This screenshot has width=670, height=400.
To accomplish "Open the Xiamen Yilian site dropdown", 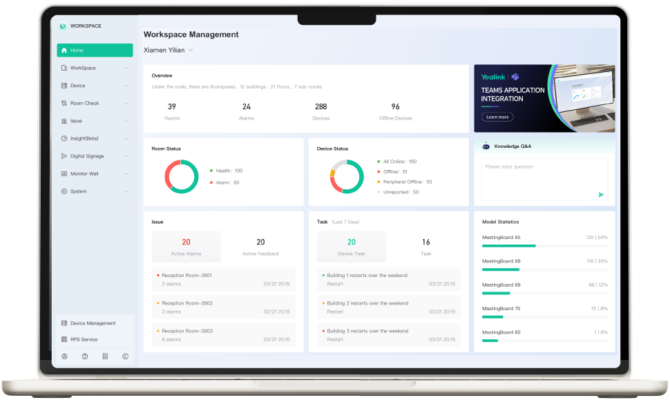I will tap(168, 50).
